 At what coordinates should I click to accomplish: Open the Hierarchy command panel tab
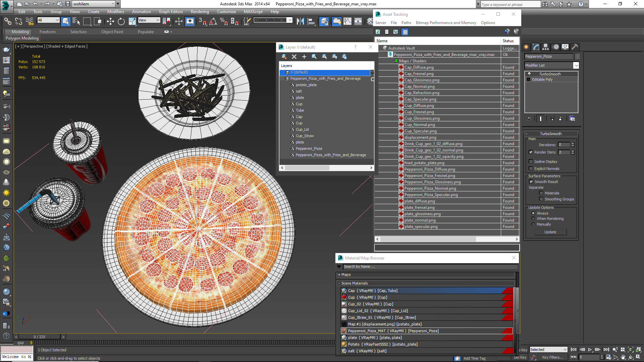tap(546, 47)
